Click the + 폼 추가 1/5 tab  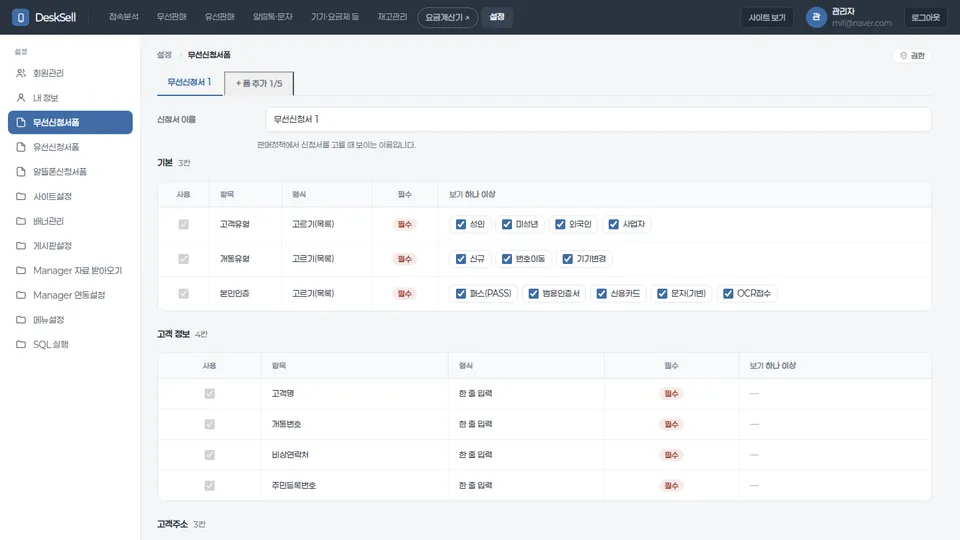tap(259, 83)
